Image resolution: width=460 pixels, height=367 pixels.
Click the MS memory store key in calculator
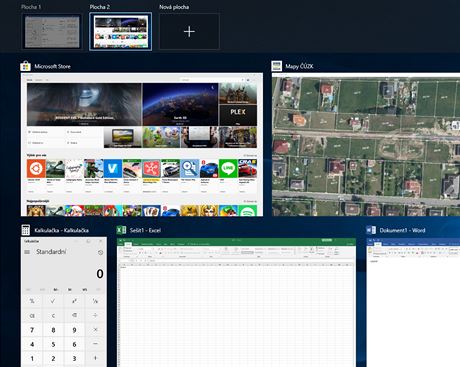coord(85,289)
